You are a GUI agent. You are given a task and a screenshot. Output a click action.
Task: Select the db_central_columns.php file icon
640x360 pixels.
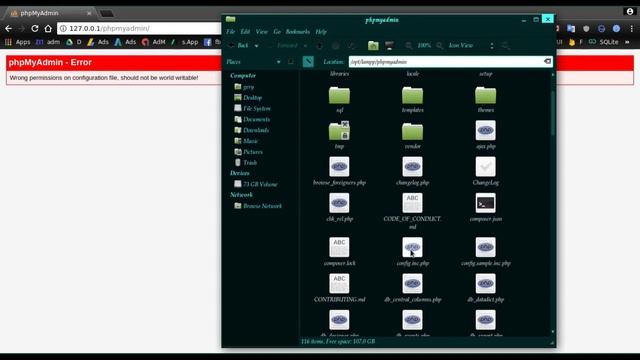[x=412, y=283]
